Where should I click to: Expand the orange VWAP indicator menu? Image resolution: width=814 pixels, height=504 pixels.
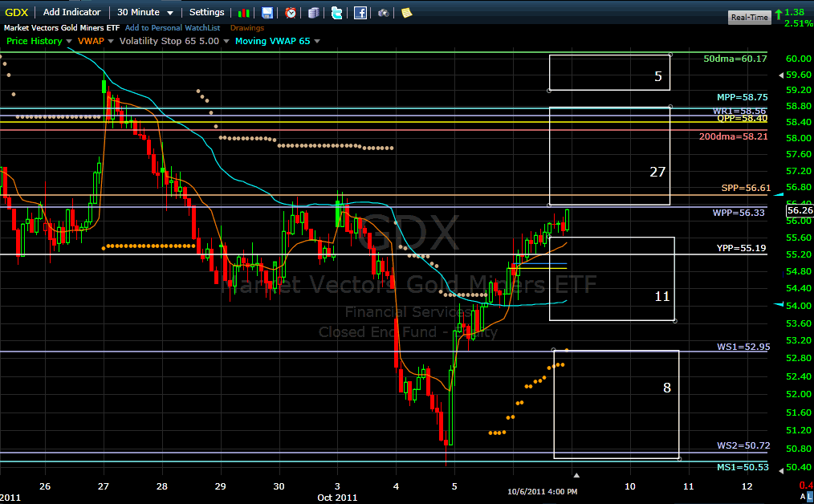tap(111, 42)
